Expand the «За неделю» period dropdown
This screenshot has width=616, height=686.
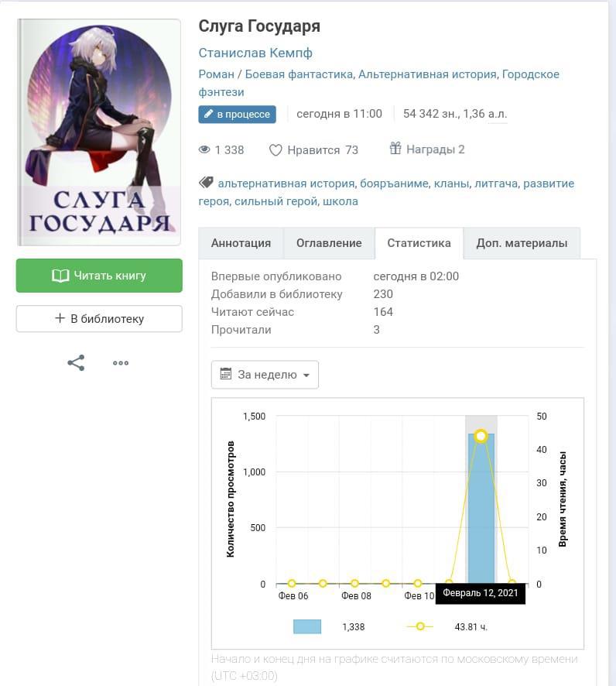(265, 375)
